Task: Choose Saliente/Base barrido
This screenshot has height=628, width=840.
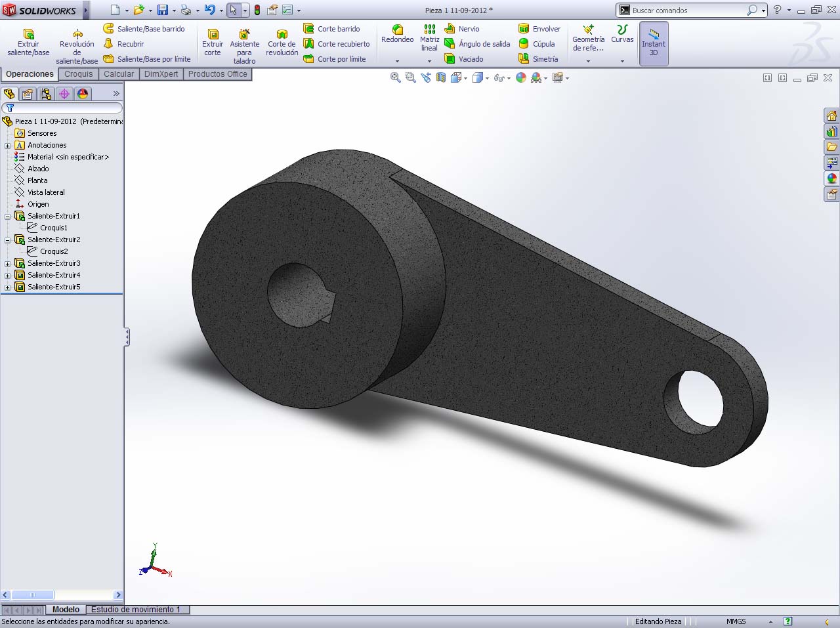Action: [144, 29]
